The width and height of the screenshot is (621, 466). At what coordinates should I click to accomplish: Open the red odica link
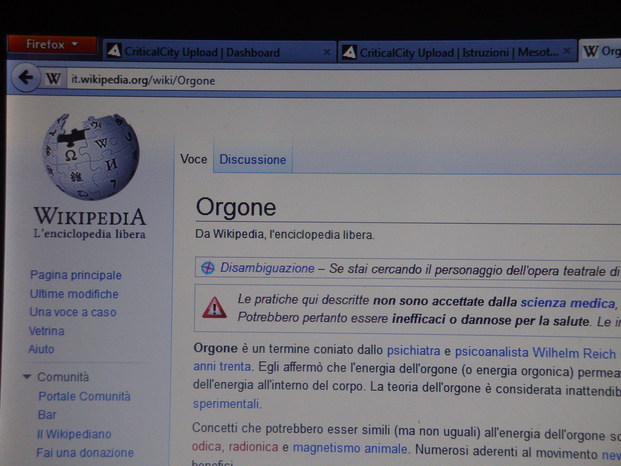[x=207, y=447]
